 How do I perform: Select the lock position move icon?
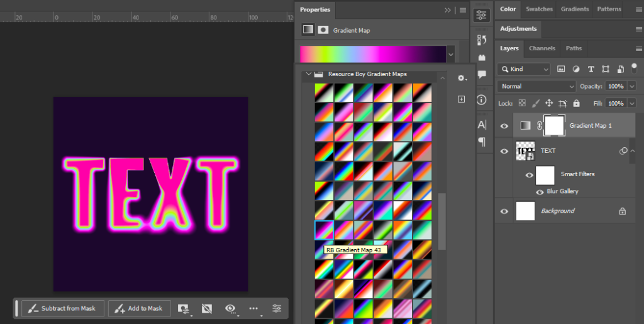[x=549, y=103]
